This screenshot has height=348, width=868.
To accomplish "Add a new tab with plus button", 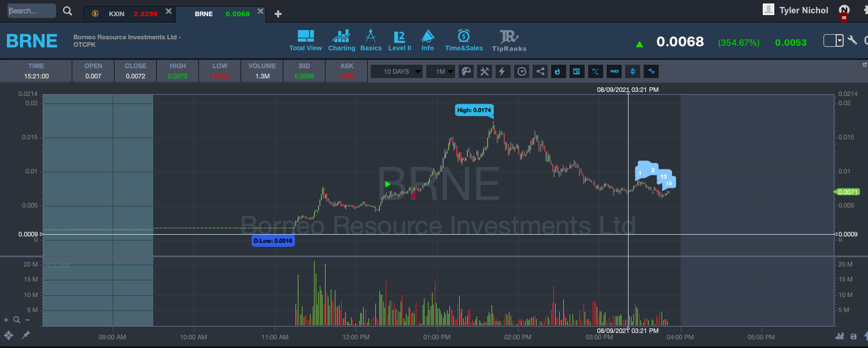I will click(x=278, y=14).
